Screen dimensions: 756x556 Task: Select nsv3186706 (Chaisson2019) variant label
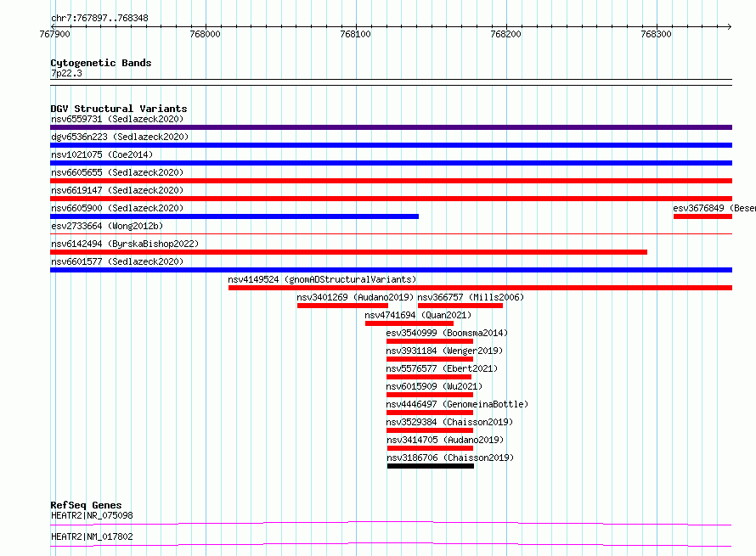click(450, 458)
